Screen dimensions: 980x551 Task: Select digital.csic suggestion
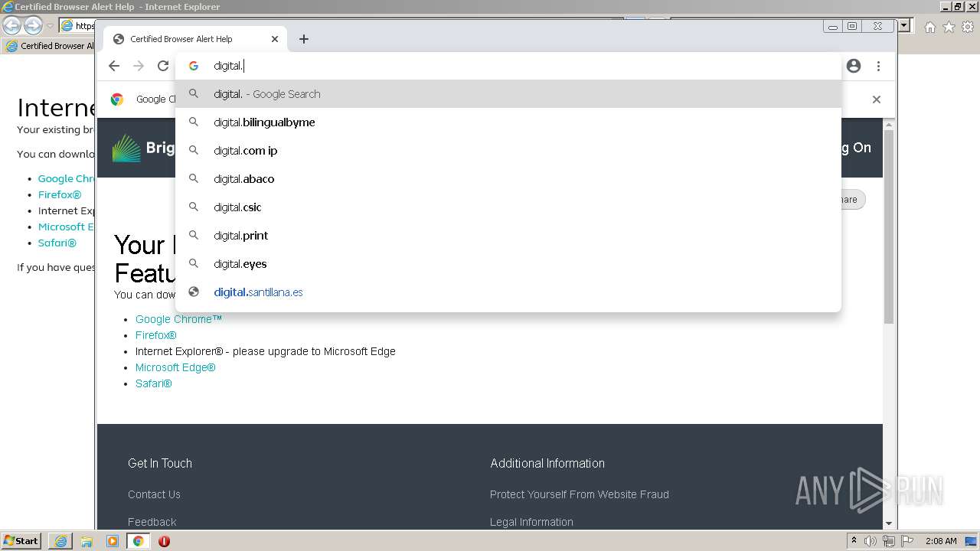pyautogui.click(x=508, y=207)
